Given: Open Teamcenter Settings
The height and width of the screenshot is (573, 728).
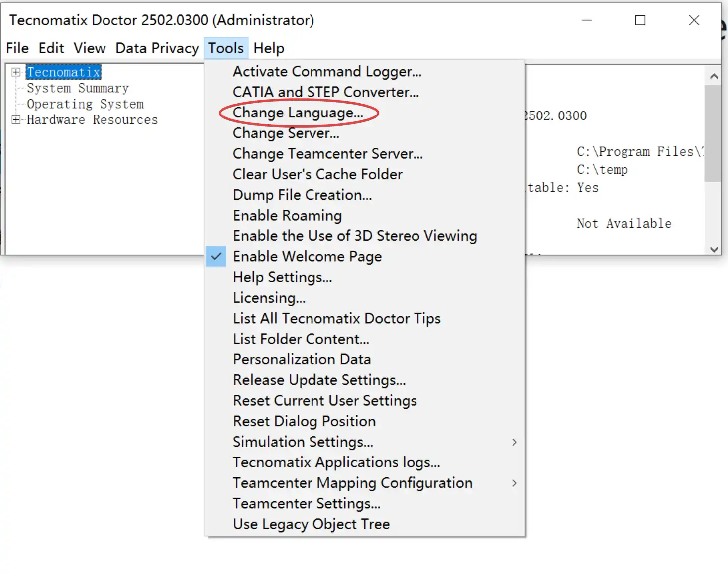Looking at the screenshot, I should 365,504.
